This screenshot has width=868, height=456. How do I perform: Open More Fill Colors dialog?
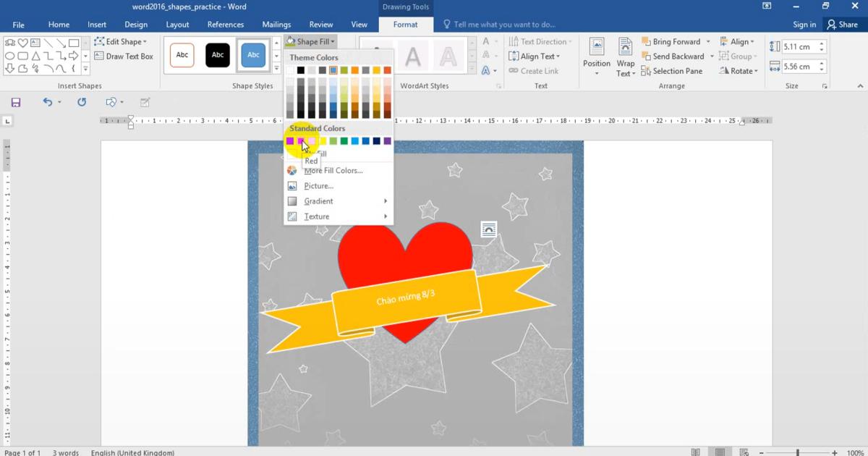[333, 171]
